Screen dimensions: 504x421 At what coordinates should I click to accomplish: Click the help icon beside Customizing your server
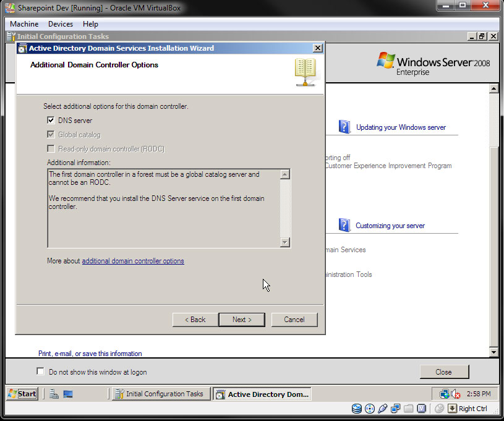pos(344,225)
